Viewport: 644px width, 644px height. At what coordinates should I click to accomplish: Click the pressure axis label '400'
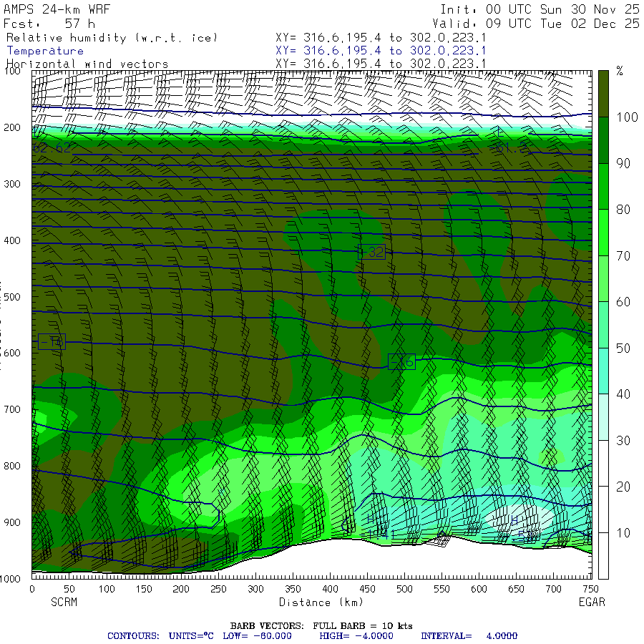12,240
